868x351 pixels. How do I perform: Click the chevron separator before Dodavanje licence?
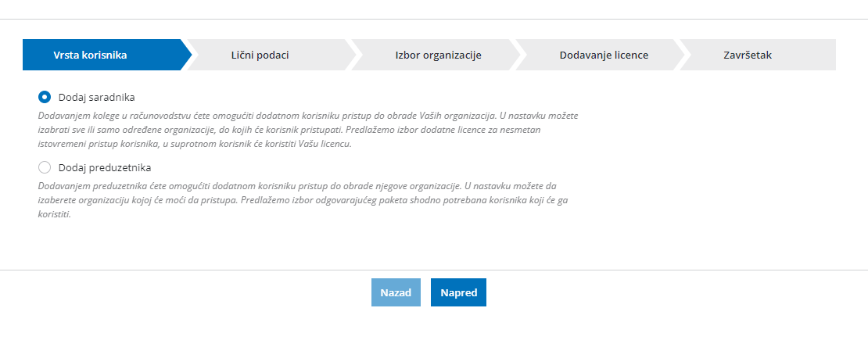pyautogui.click(x=518, y=55)
